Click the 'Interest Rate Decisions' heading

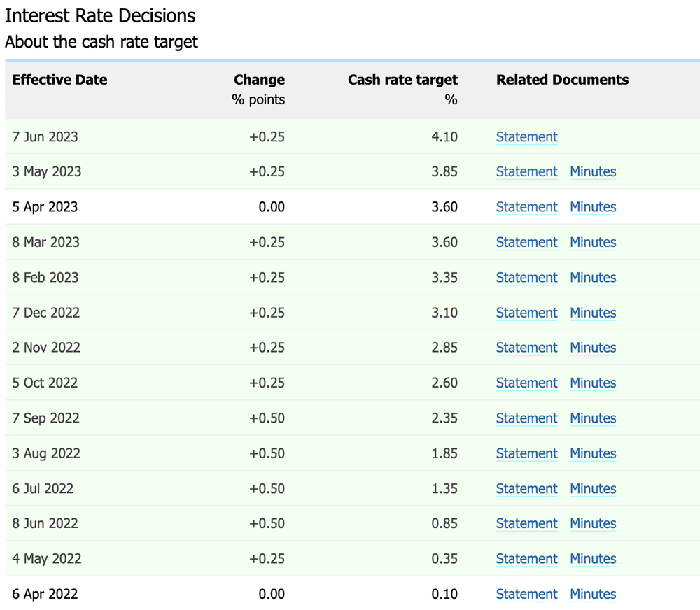[x=100, y=15]
